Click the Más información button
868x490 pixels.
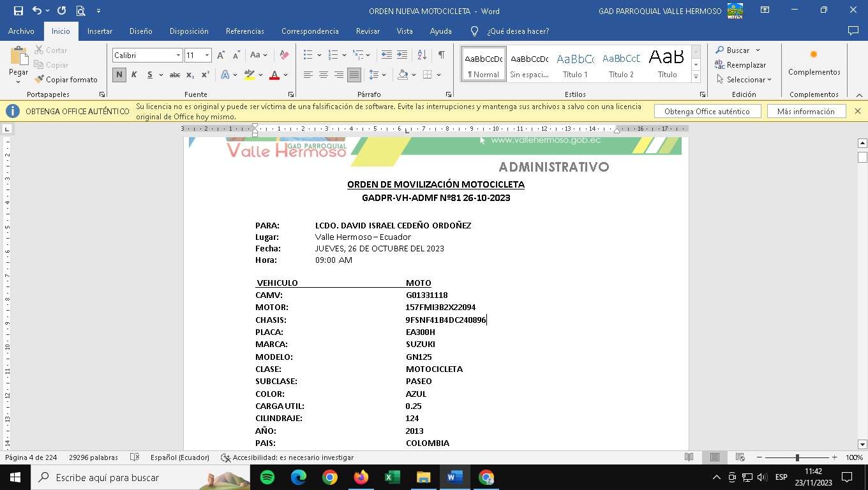(805, 111)
